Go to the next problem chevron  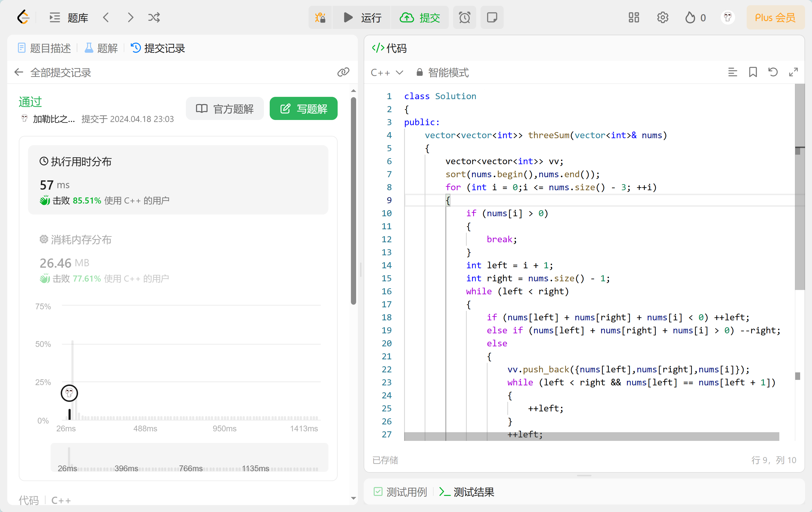tap(130, 18)
